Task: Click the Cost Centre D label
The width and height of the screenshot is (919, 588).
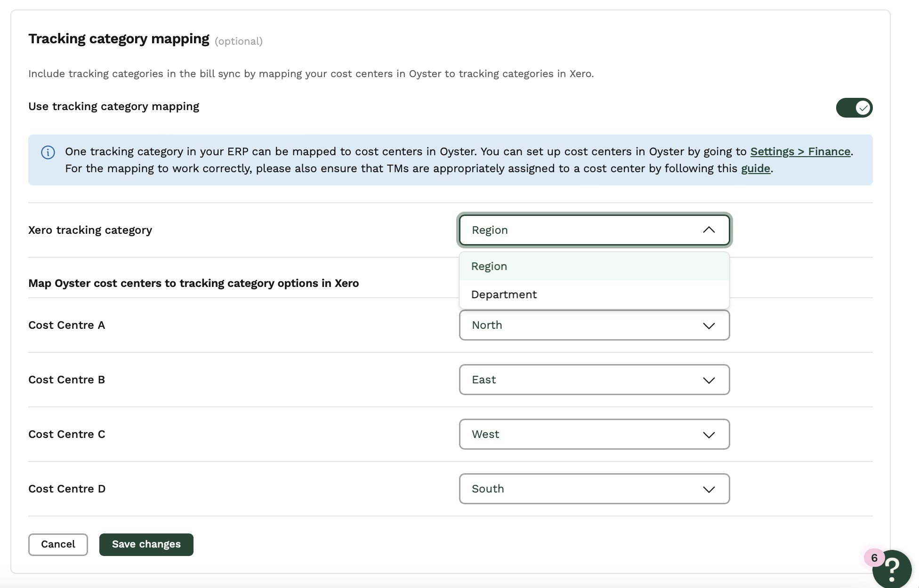Action: [x=67, y=489]
